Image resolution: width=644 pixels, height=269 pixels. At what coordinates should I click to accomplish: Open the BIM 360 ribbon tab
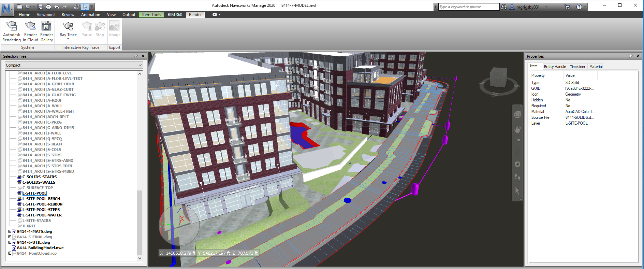175,15
